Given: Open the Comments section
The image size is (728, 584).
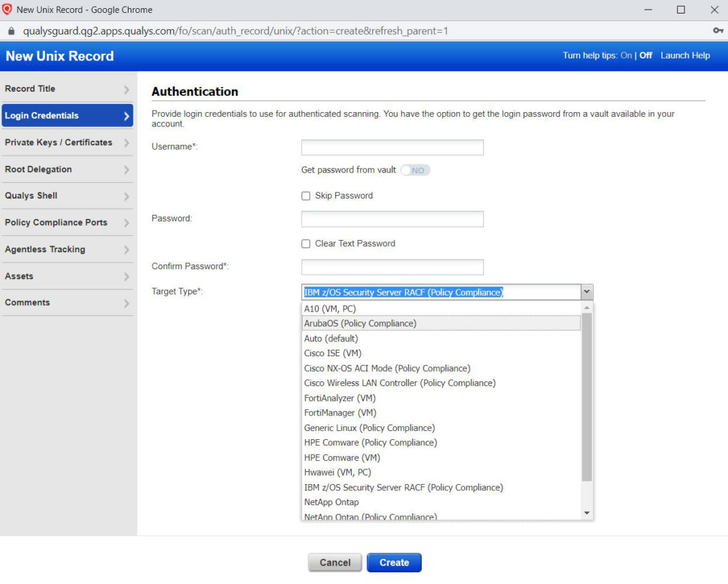Looking at the screenshot, I should [x=67, y=303].
